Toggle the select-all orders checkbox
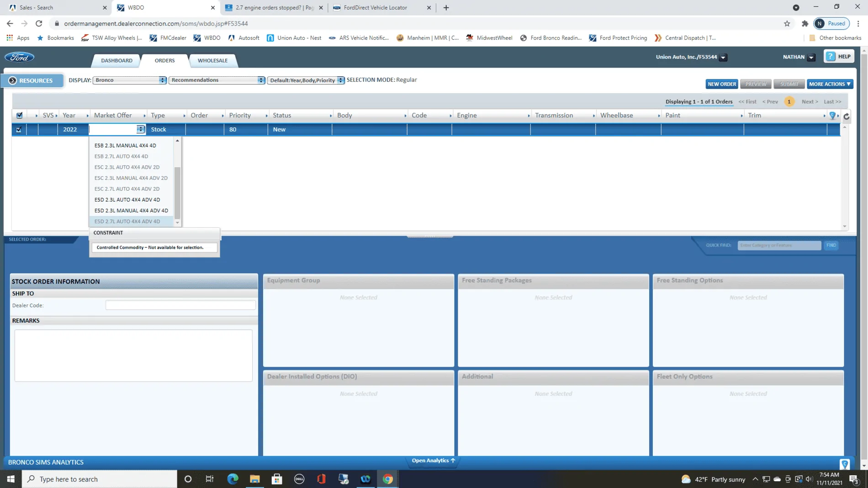The width and height of the screenshot is (868, 488). (19, 115)
